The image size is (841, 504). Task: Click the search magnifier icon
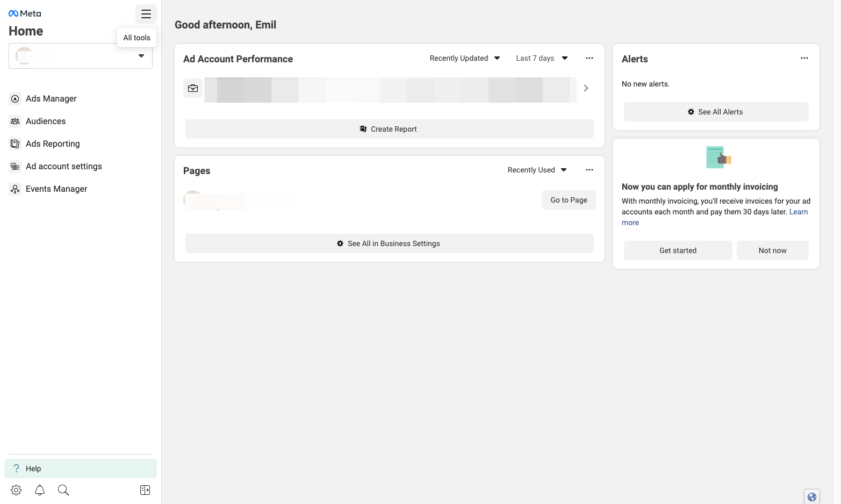[x=63, y=490]
